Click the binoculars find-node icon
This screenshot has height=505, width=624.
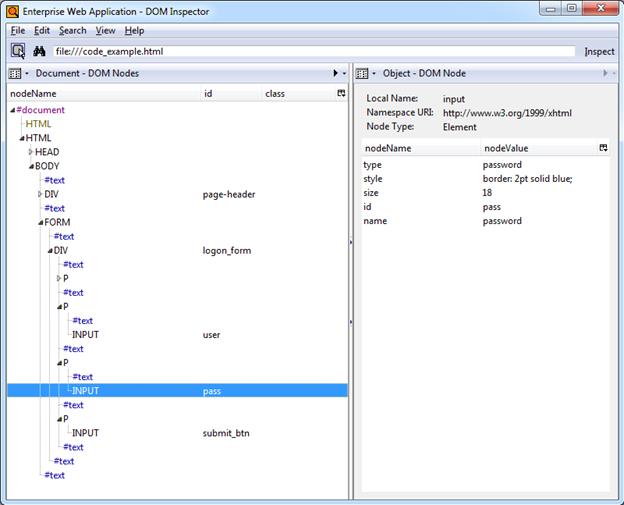point(39,51)
